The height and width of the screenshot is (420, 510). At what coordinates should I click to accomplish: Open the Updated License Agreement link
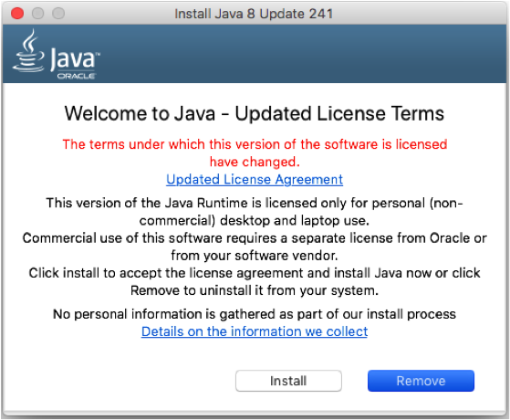(255, 179)
